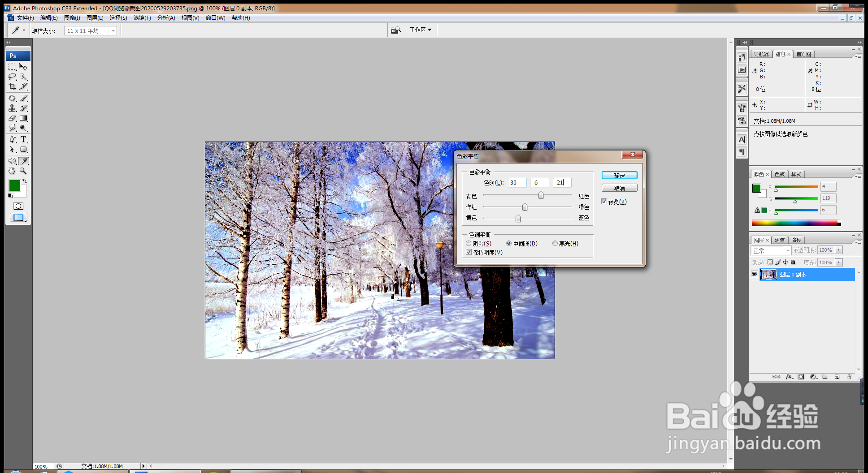Screen dimensions: 868x473
Task: Open the layer fill slider arrow
Action: (x=839, y=262)
